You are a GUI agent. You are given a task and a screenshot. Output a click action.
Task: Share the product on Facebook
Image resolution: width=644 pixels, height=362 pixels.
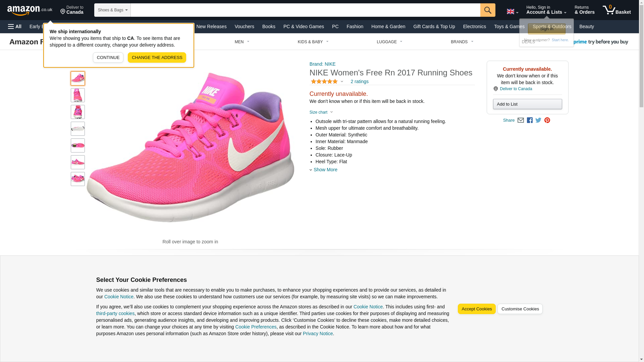[x=529, y=120]
